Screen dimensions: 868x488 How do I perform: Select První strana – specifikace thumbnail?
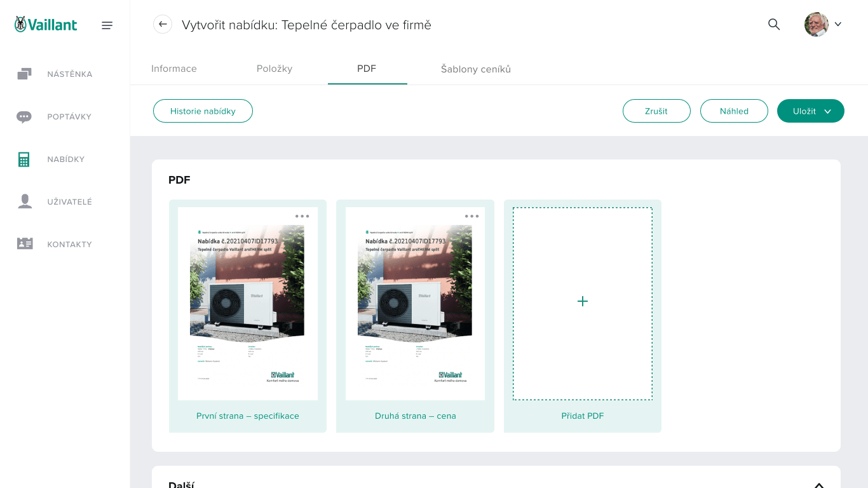[248, 304]
